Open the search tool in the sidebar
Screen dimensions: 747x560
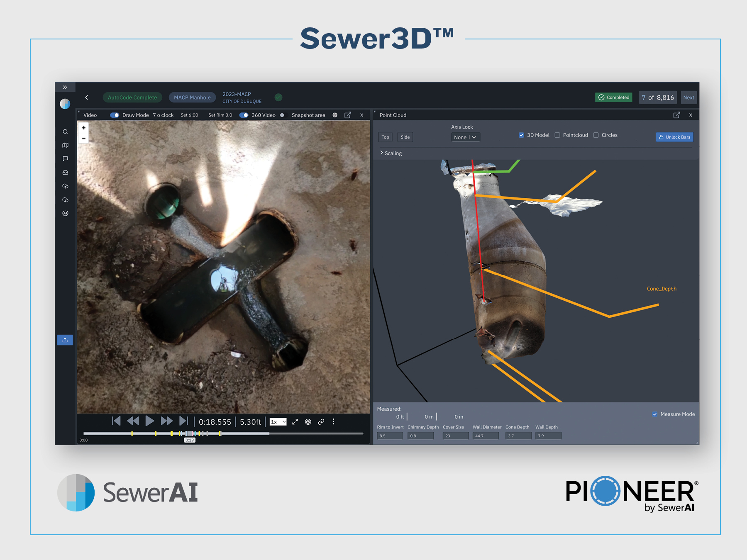coord(65,131)
